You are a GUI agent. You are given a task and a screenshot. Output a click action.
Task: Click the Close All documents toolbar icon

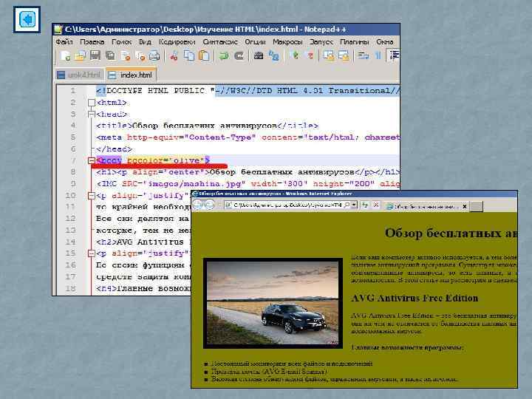click(140, 55)
